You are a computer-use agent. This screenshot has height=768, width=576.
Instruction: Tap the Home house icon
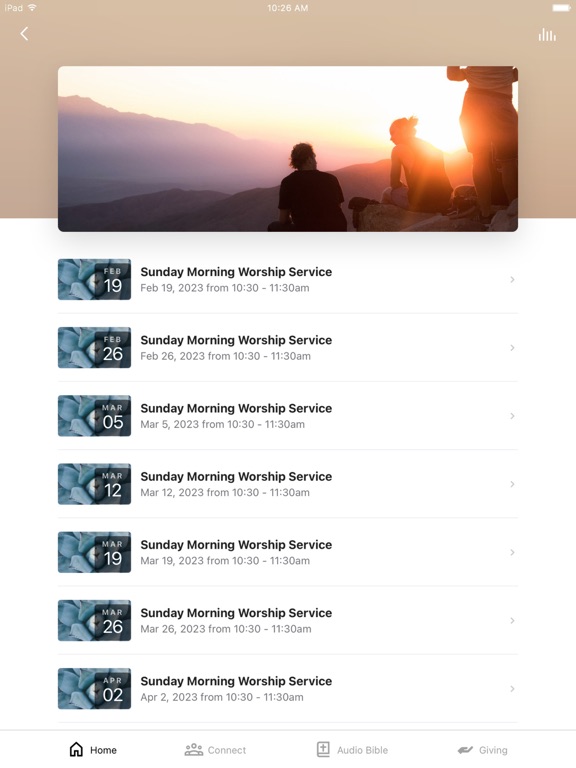coord(76,749)
